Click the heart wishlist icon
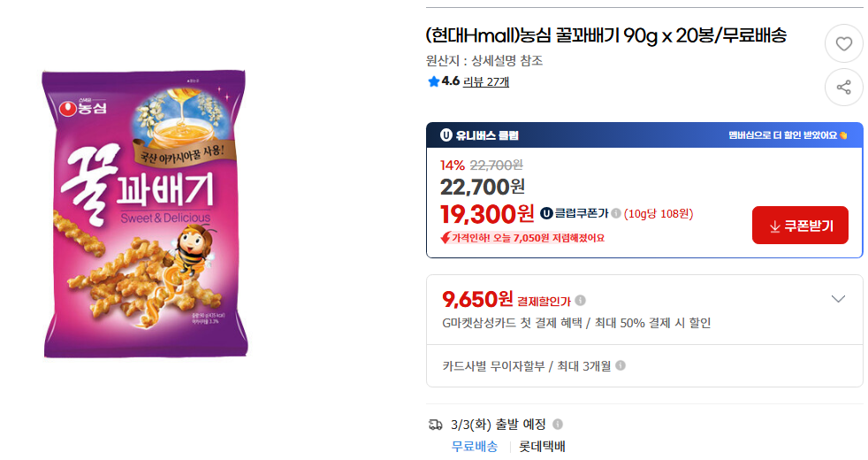The image size is (868, 460). pos(843,43)
